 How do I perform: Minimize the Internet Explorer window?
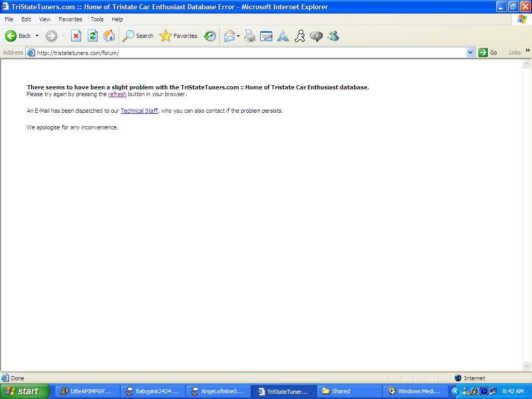tap(501, 6)
